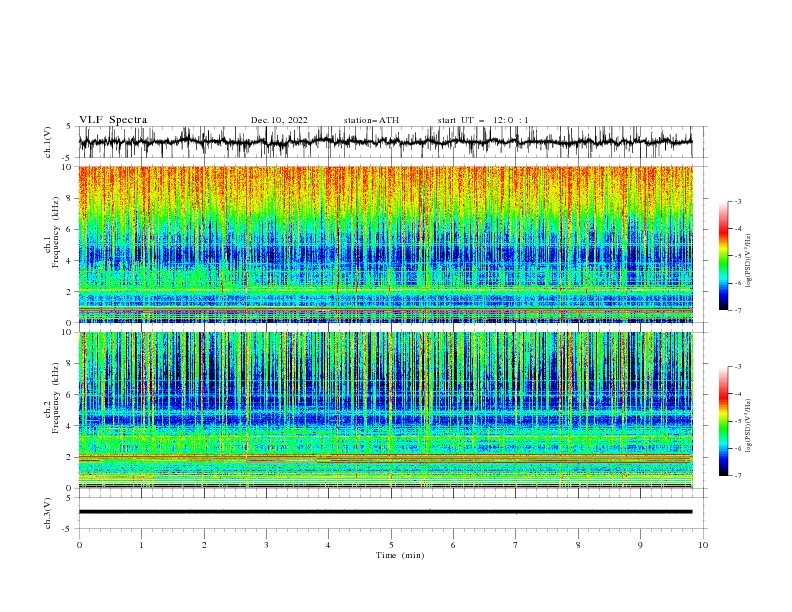
Task: Click the "8" kHz tick on the ch.1 frequency axis
Action: (71, 198)
